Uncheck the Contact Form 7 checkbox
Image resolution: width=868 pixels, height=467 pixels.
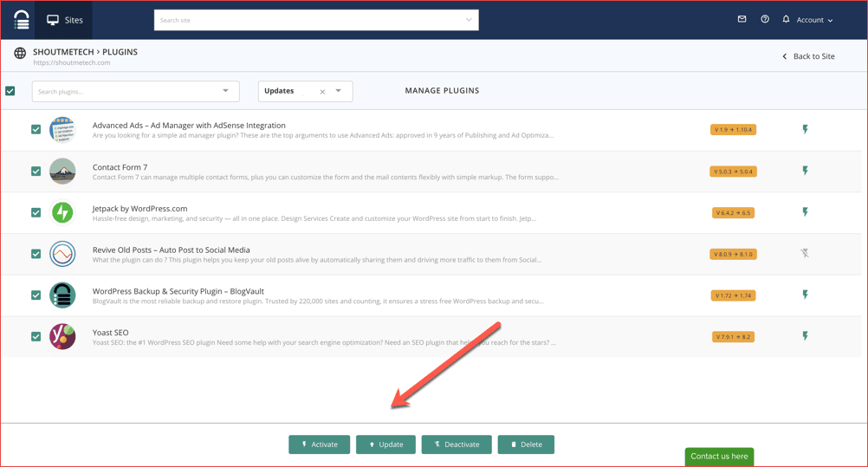tap(36, 172)
